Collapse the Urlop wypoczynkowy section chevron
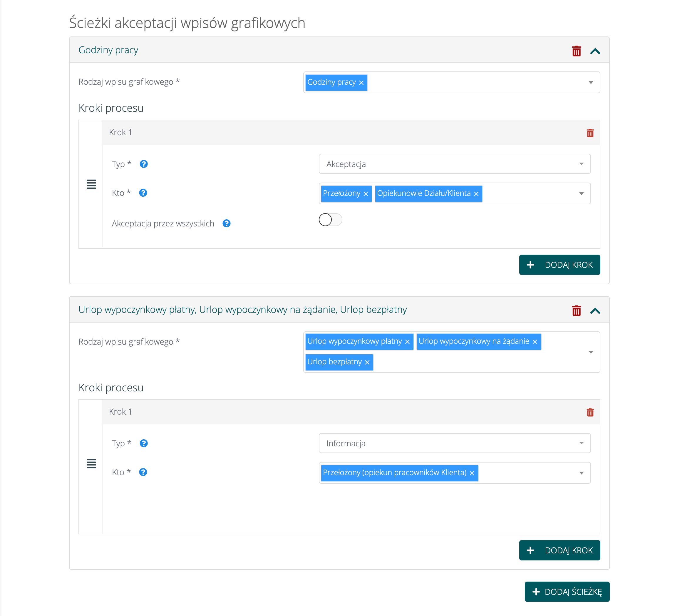 [x=595, y=311]
